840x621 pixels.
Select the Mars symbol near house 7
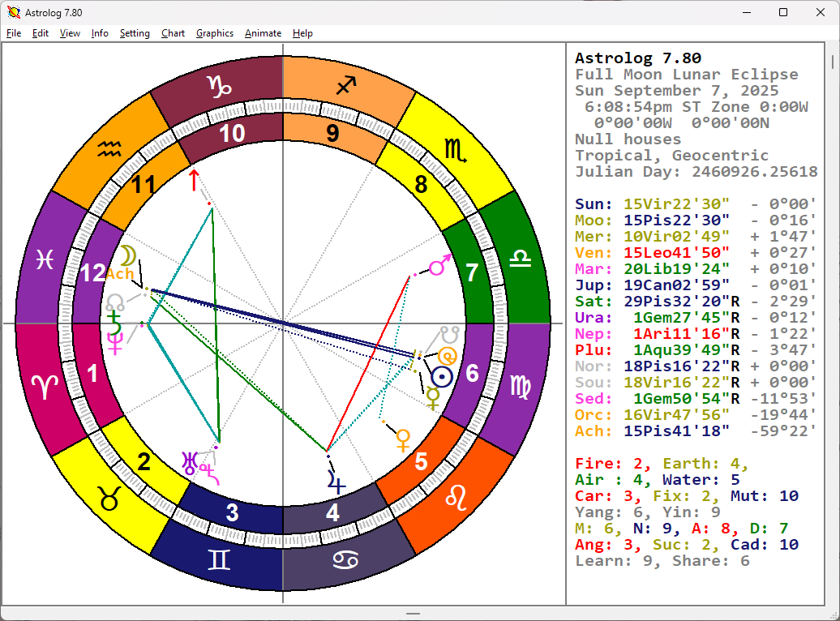point(440,265)
